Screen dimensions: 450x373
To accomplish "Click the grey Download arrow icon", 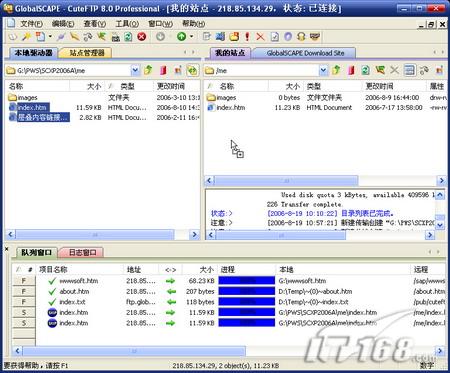I will pos(160,37).
